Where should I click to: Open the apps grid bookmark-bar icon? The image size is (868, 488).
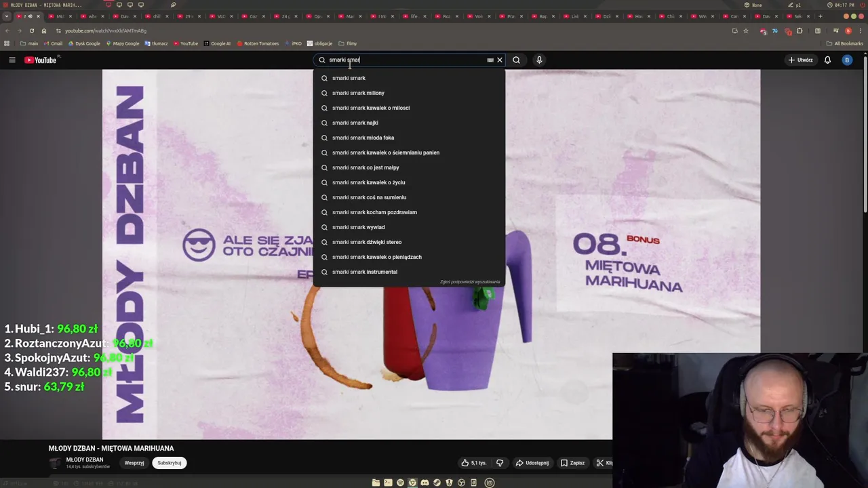(x=7, y=43)
